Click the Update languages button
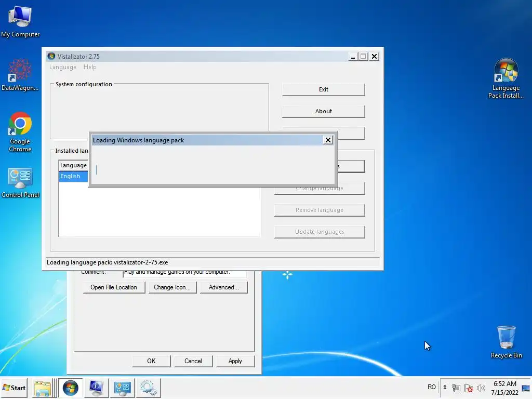The image size is (532, 399). (x=320, y=232)
